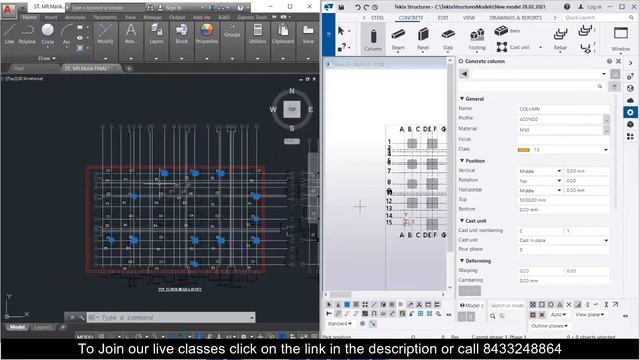Open the Horizontal position Middle dropdown
The image size is (640, 360).
559,191
